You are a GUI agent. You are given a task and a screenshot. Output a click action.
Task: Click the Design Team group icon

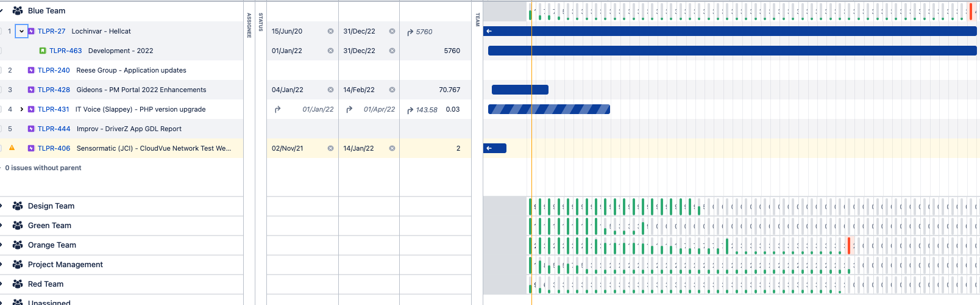18,206
